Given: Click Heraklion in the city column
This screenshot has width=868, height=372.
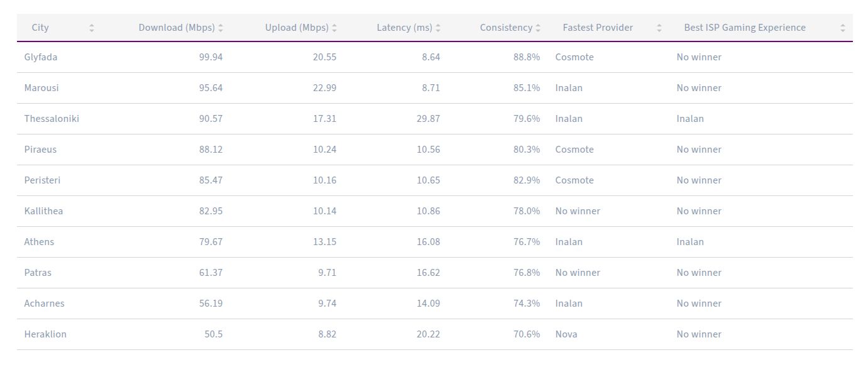Looking at the screenshot, I should 45,334.
